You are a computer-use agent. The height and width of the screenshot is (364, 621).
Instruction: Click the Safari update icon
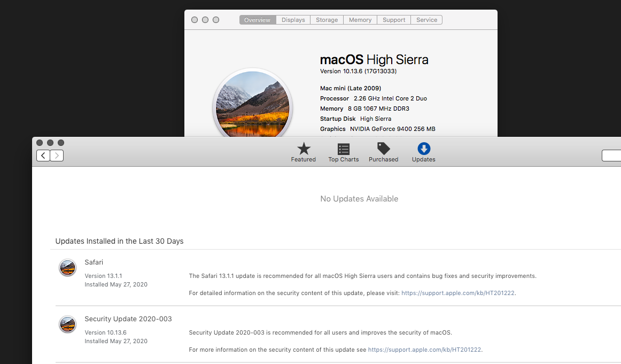pyautogui.click(x=68, y=268)
